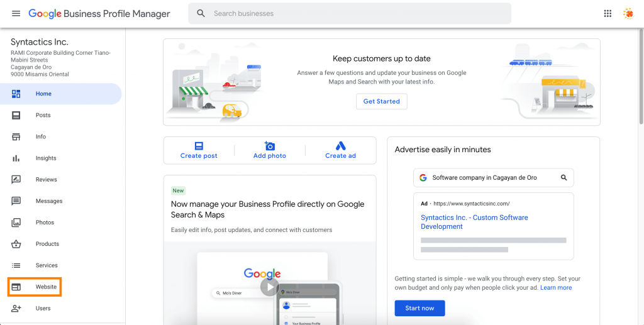644x325 pixels.
Task: Open Posts from the sidebar
Action: coord(43,115)
